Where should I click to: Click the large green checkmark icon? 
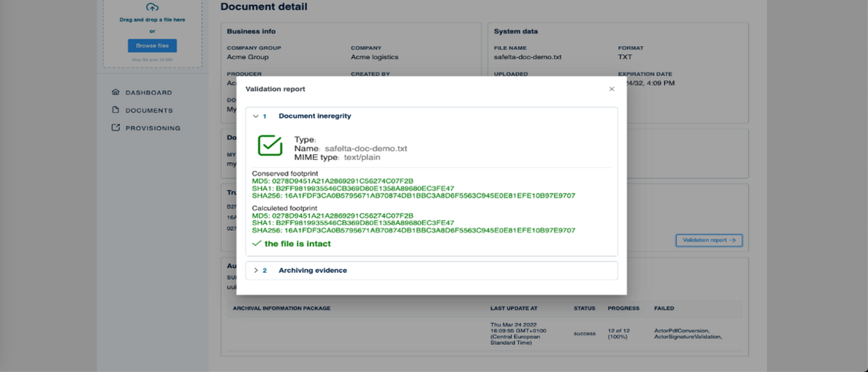270,145
